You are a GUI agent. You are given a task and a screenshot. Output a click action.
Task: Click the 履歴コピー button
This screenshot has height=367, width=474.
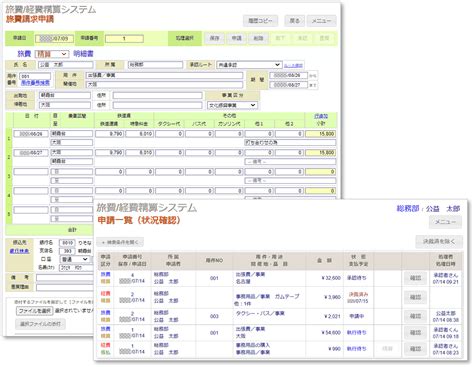(260, 21)
